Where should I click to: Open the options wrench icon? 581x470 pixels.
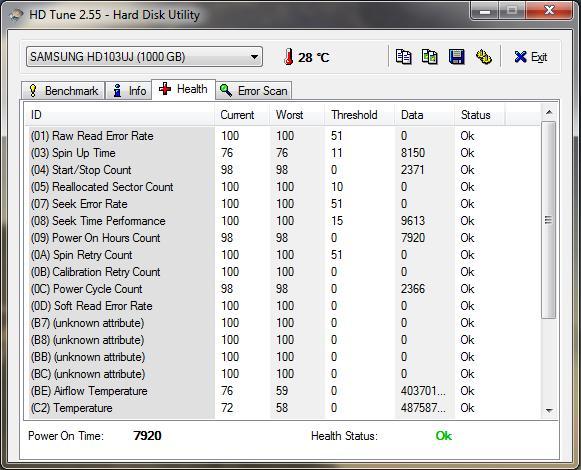click(484, 57)
